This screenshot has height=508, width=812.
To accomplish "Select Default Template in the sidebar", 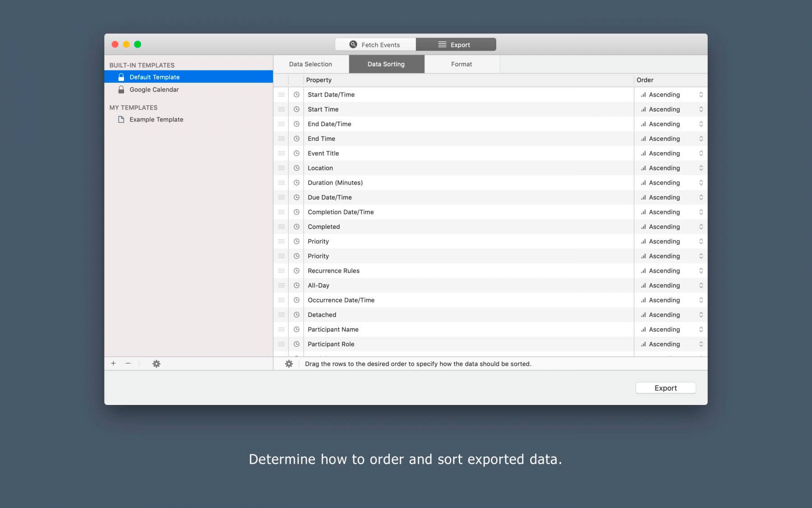I will 189,77.
